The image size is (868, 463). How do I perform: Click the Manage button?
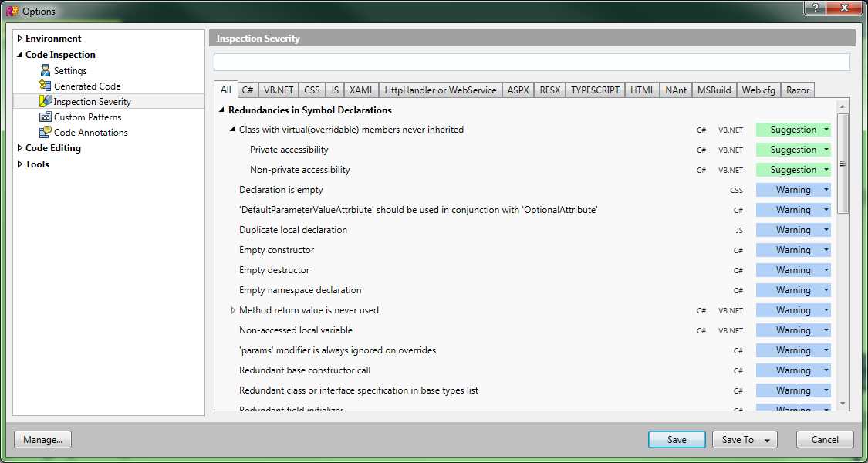tap(42, 439)
